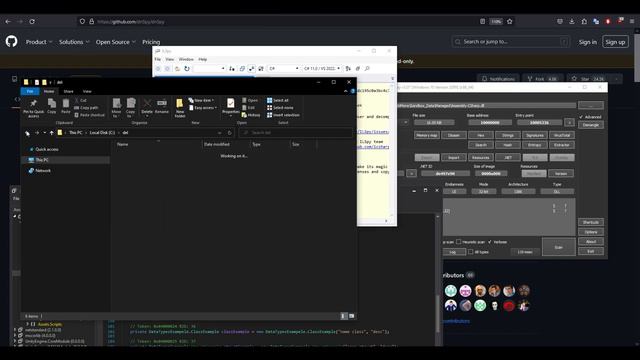The width and height of the screenshot is (640, 360).
Task: Open Explorer's Recent locations dropdown arrow
Action: tap(44, 133)
